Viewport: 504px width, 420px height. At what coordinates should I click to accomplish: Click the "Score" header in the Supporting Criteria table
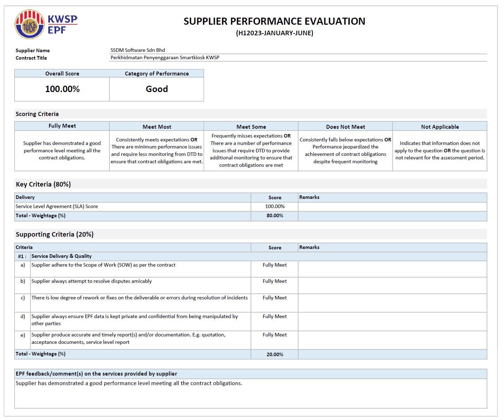point(275,248)
